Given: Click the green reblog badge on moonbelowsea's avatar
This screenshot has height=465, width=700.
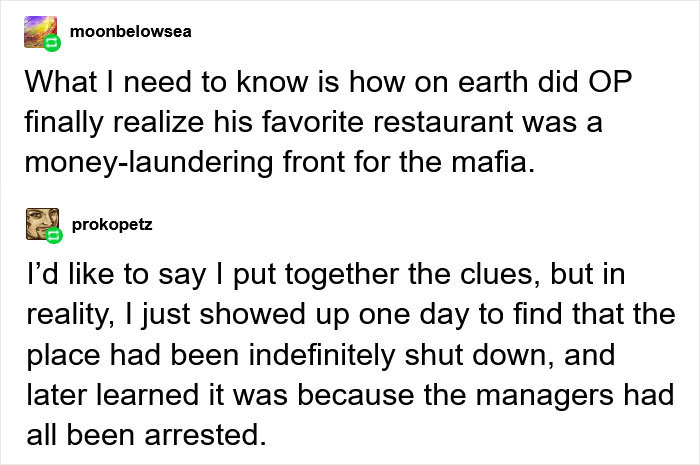Looking at the screenshot, I should 53,45.
